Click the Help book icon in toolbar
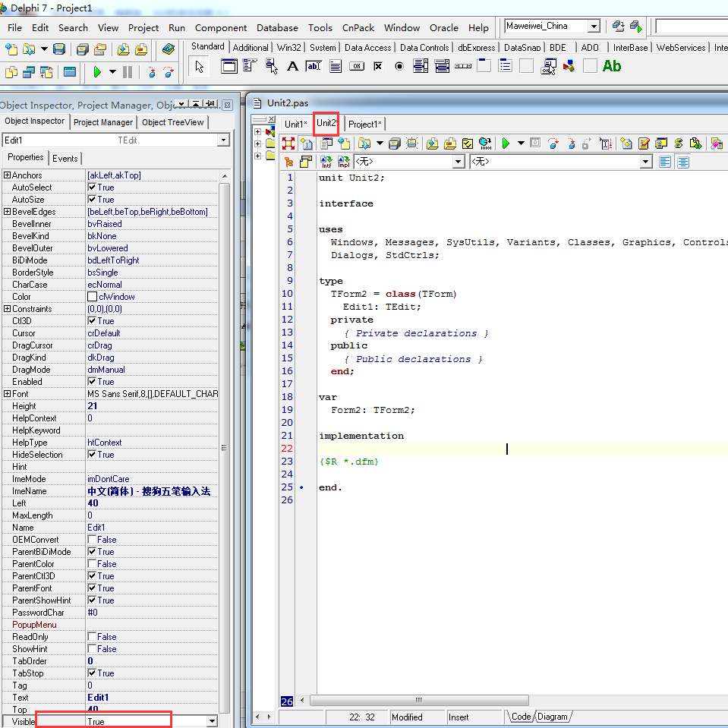 (x=168, y=49)
